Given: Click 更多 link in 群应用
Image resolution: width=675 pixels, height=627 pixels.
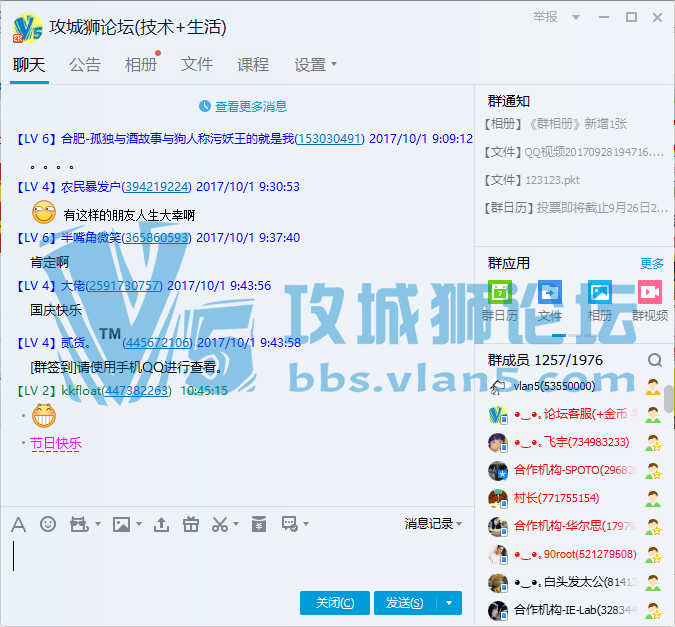Looking at the screenshot, I should (x=652, y=263).
